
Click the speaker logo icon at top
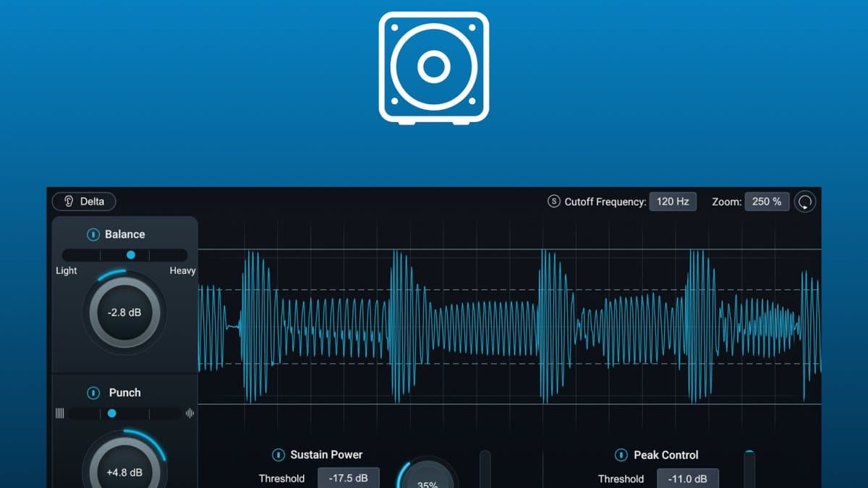[x=434, y=67]
